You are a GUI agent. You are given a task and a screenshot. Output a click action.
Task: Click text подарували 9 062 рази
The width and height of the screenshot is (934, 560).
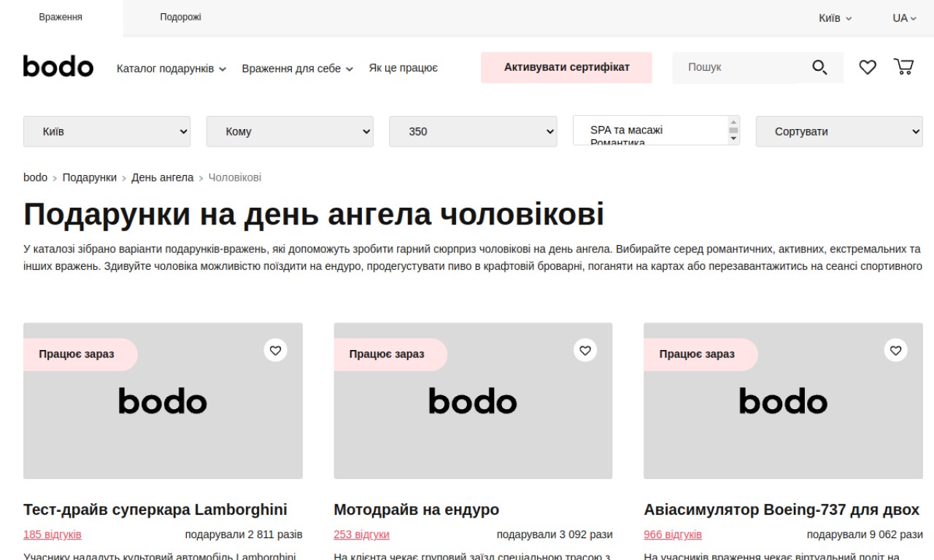pyautogui.click(x=865, y=534)
